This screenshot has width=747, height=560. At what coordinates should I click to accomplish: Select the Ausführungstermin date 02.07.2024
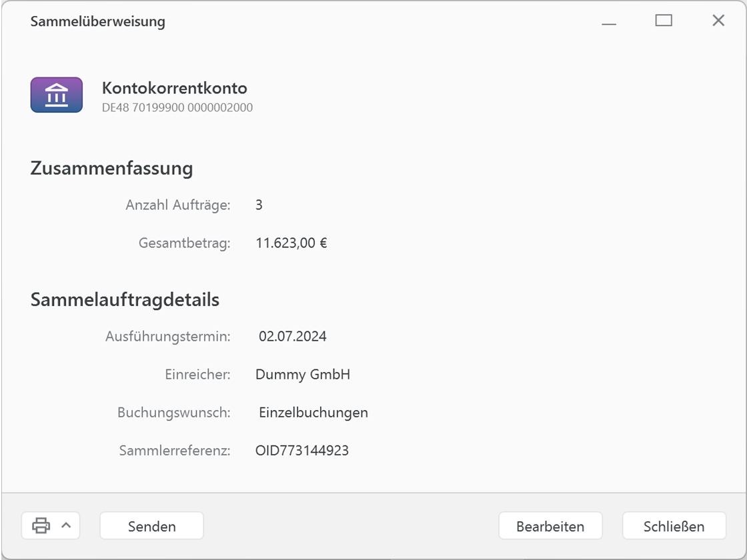point(292,337)
